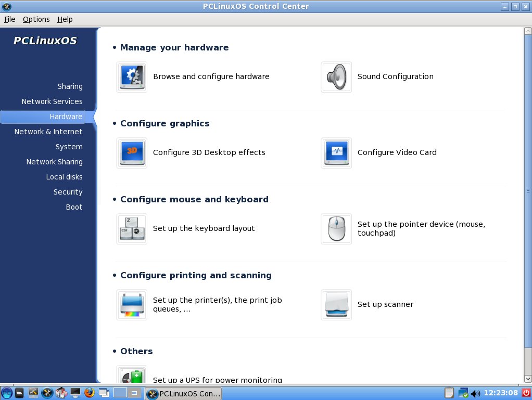This screenshot has height=400, width=532.
Task: Open the Boot sidebar section
Action: (x=74, y=207)
